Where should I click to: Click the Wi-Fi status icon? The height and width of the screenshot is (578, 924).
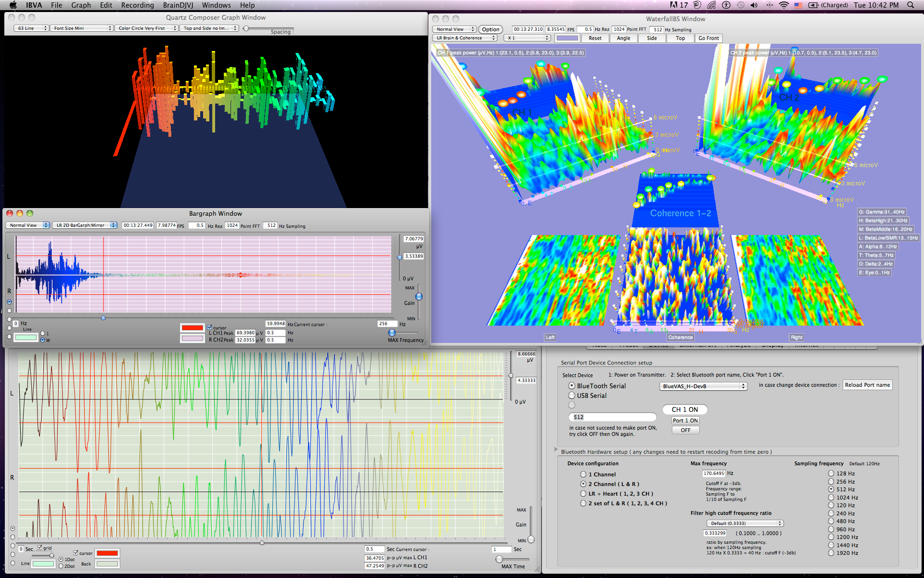point(784,5)
